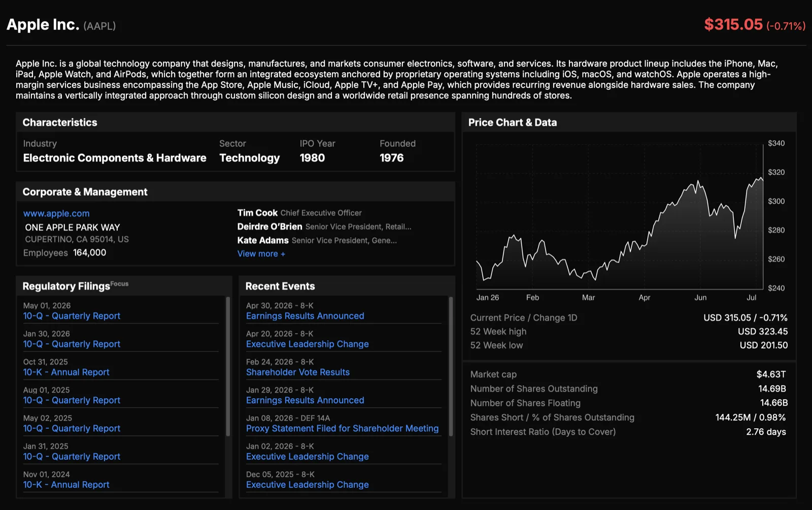Open Apr 20, 2026 Executive Leadership Change

point(307,344)
